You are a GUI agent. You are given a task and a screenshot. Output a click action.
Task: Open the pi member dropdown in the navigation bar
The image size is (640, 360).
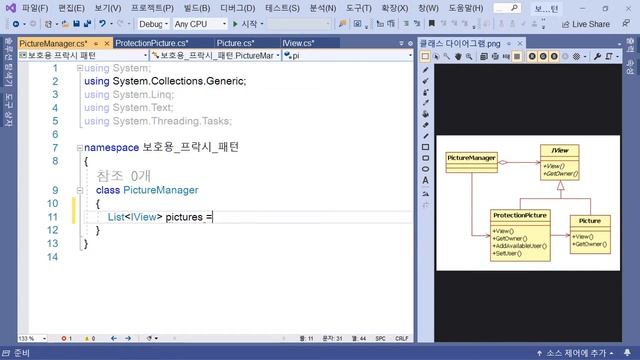(348, 55)
